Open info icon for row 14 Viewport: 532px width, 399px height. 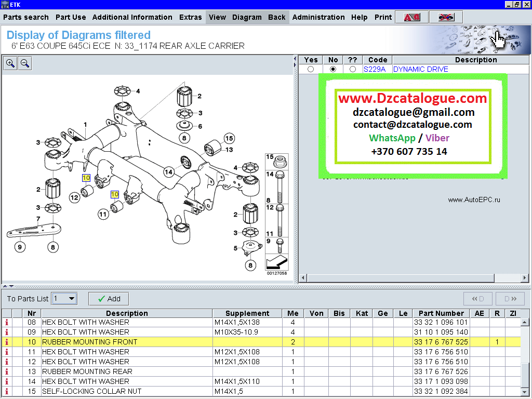(x=6, y=381)
